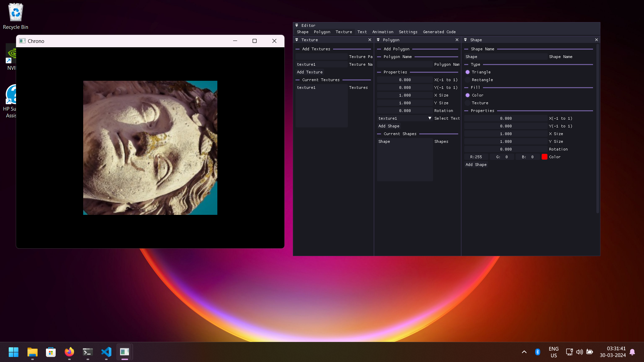Open the Terminal taskbar icon
Viewport: 644px width, 362px height.
(88, 352)
